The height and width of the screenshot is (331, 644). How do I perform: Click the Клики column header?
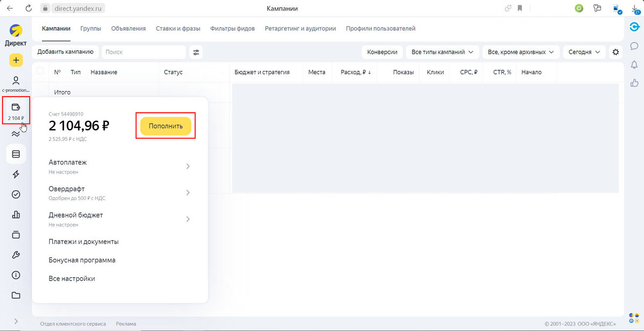pyautogui.click(x=435, y=72)
